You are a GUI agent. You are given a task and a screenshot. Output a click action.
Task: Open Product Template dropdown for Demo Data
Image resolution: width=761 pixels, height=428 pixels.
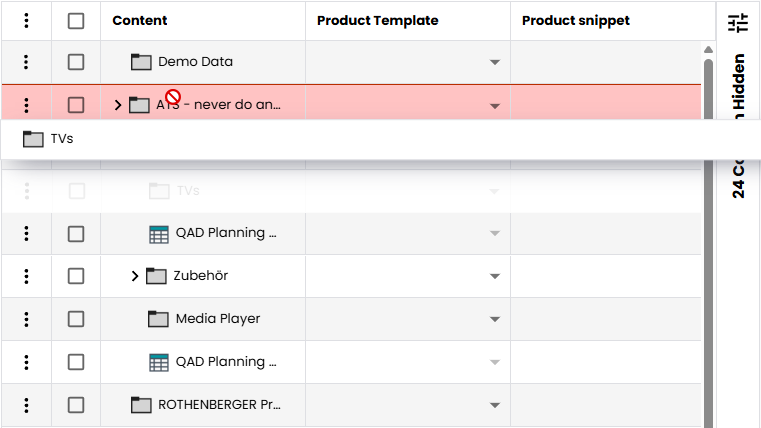(x=494, y=62)
